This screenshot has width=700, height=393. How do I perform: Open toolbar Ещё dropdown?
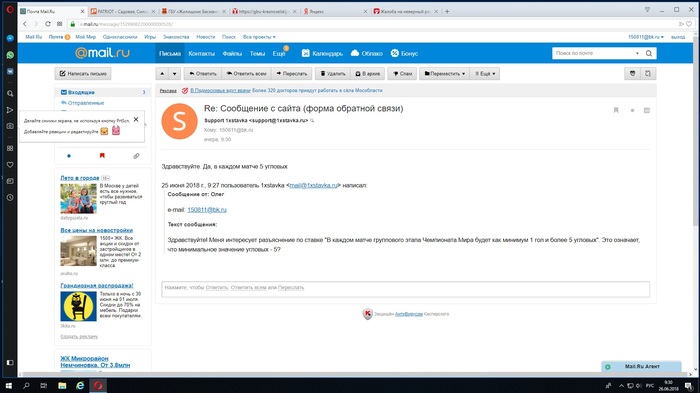pyautogui.click(x=485, y=74)
